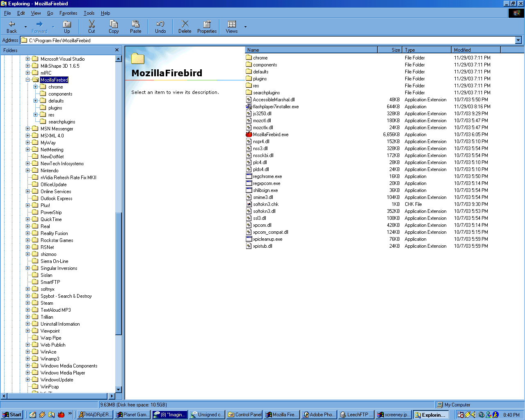Click the Up toolbar button

67,27
